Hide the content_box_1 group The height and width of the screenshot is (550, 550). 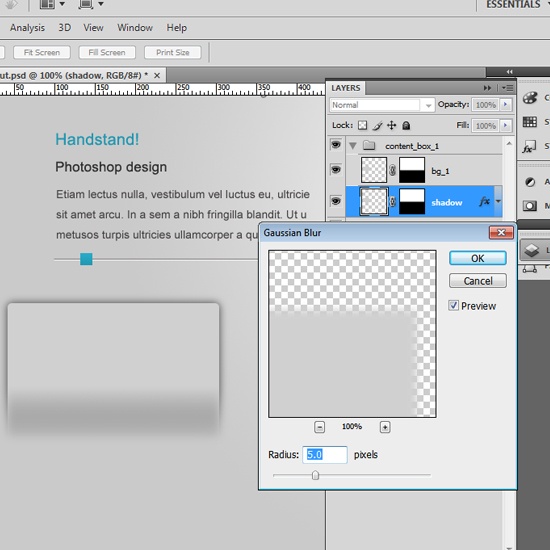coord(336,145)
